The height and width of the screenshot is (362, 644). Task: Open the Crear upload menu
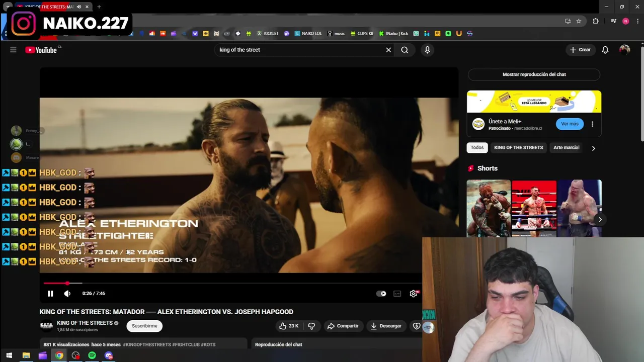[580, 50]
